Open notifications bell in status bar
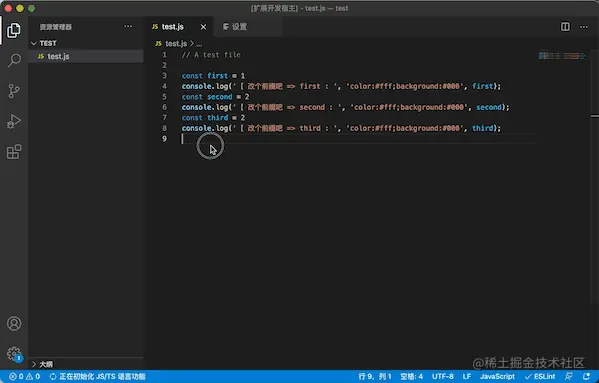 tap(586, 377)
